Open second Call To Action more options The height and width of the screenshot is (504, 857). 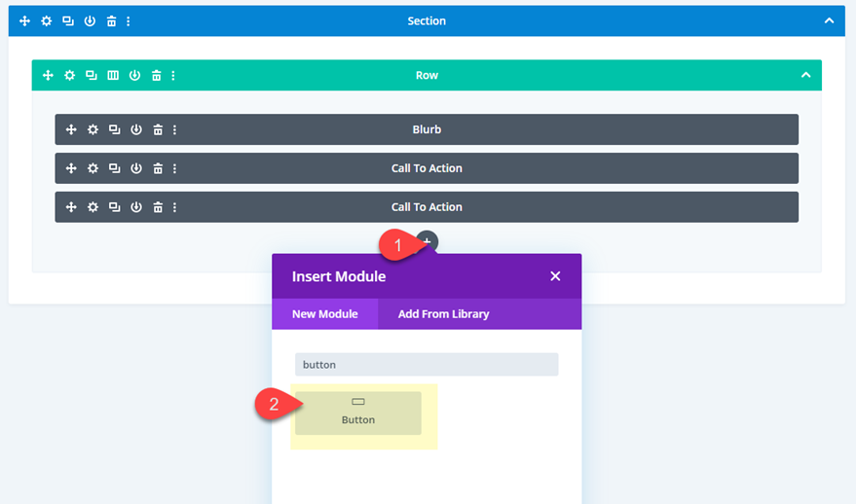pos(175,207)
